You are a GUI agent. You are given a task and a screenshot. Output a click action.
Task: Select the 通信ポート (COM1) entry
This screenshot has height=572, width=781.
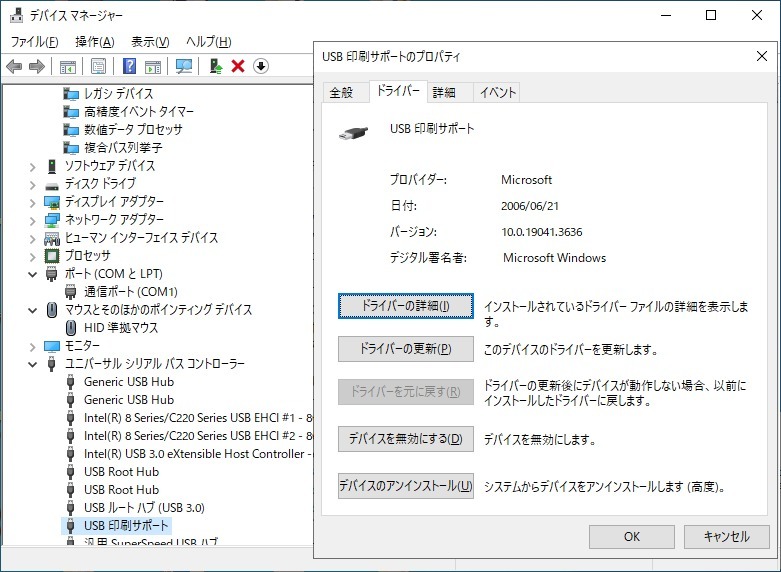point(130,292)
